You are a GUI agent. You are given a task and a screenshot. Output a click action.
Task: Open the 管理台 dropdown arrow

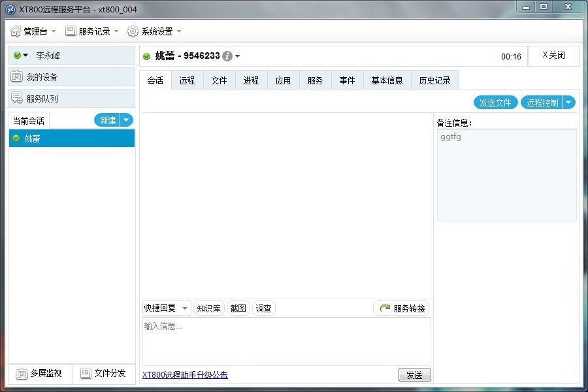[54, 31]
